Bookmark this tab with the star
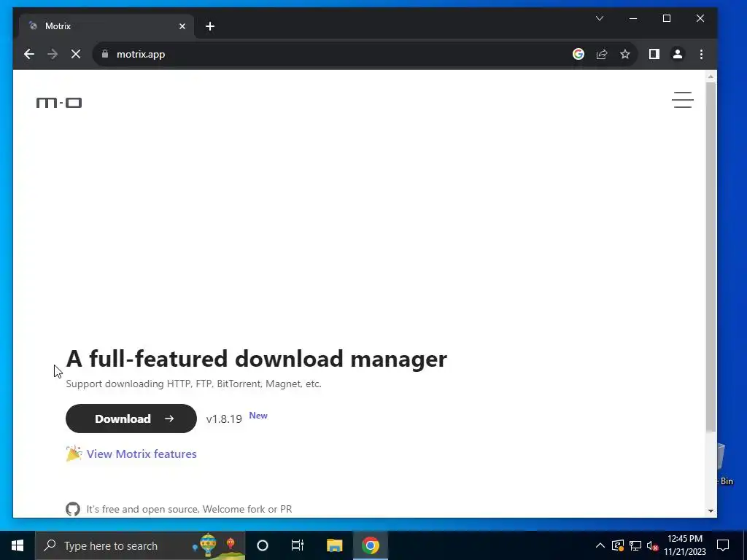Viewport: 747px width, 560px height. click(x=625, y=54)
